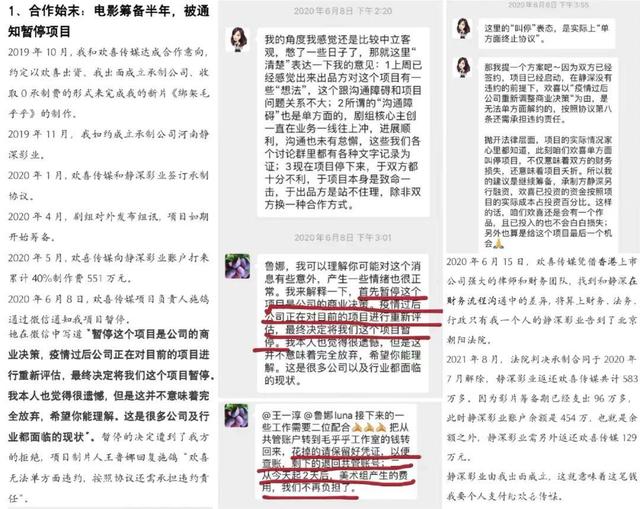Select the @鲁娜luna mention
The width and height of the screenshot is (640, 509).
click(x=328, y=416)
